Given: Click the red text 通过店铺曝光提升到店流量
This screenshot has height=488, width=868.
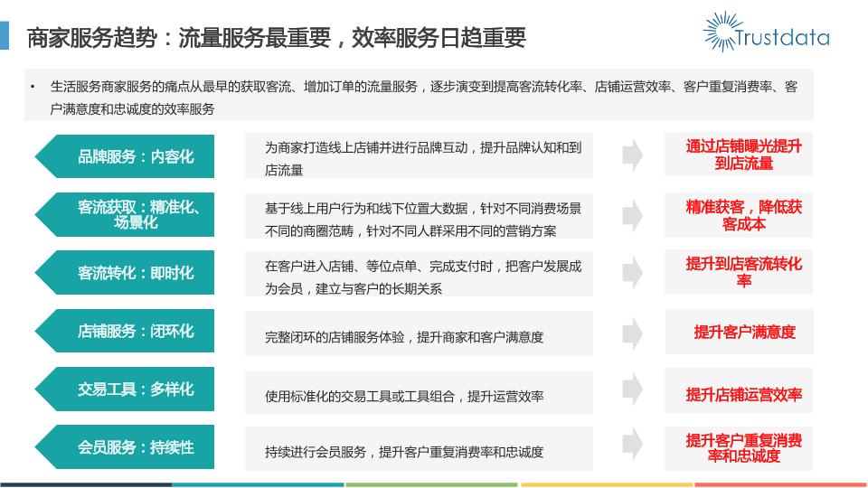Looking at the screenshot, I should (743, 155).
